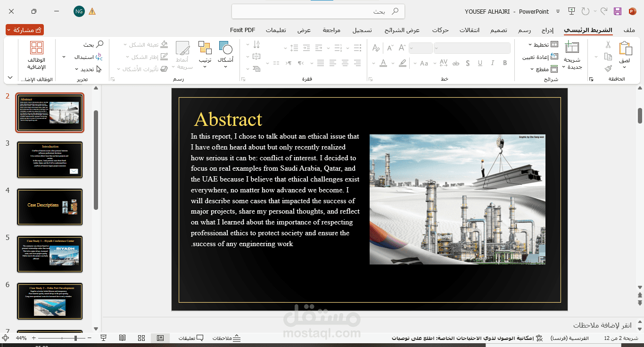Open the font name combo box
The image size is (644, 347).
coord(472,48)
